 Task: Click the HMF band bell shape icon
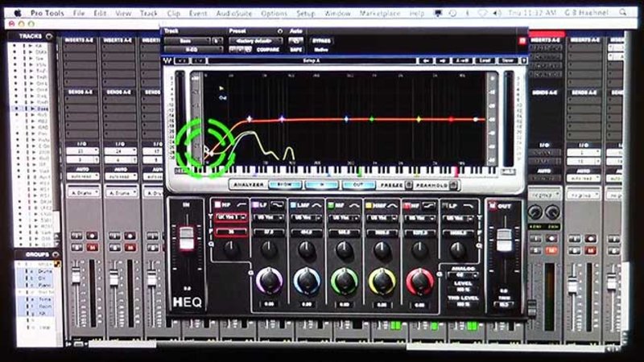click(392, 205)
